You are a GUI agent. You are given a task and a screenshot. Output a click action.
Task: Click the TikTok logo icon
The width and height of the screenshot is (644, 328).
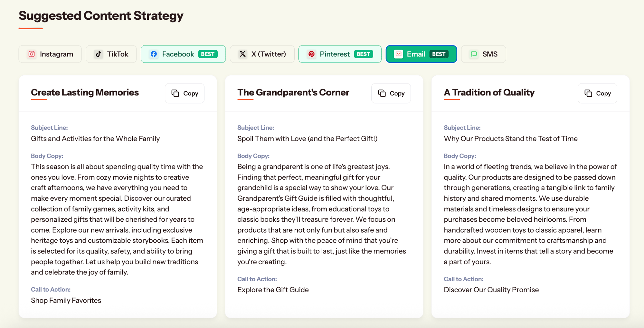click(99, 54)
